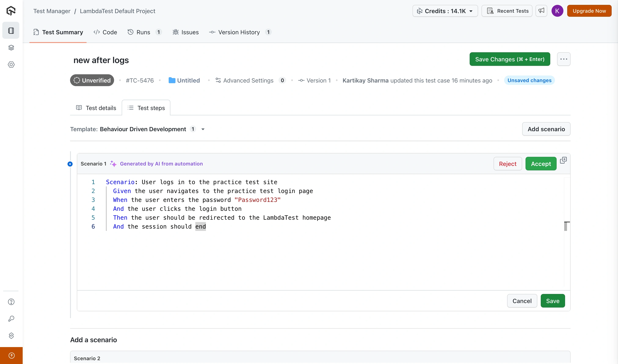
Task: Toggle the Unverified status badge
Action: coord(92,80)
